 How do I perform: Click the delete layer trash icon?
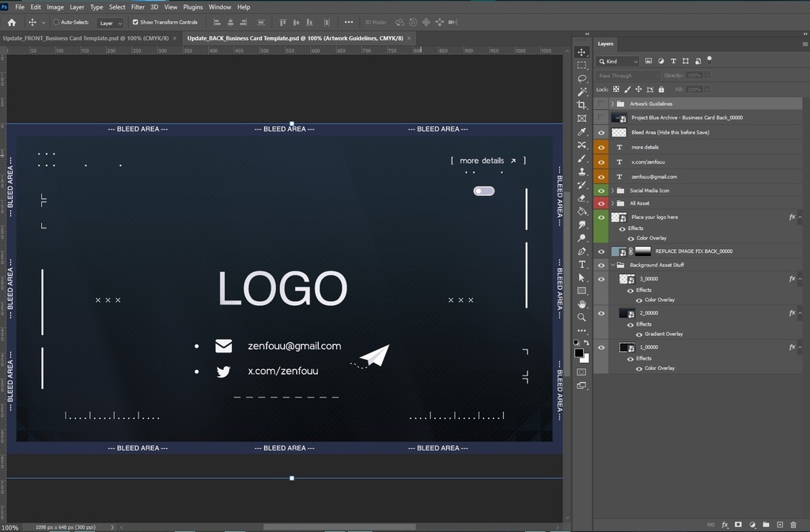(793, 525)
